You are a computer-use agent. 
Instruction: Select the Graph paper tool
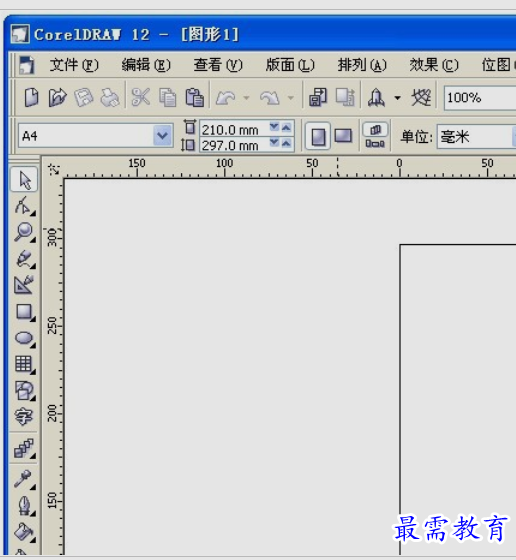(24, 364)
